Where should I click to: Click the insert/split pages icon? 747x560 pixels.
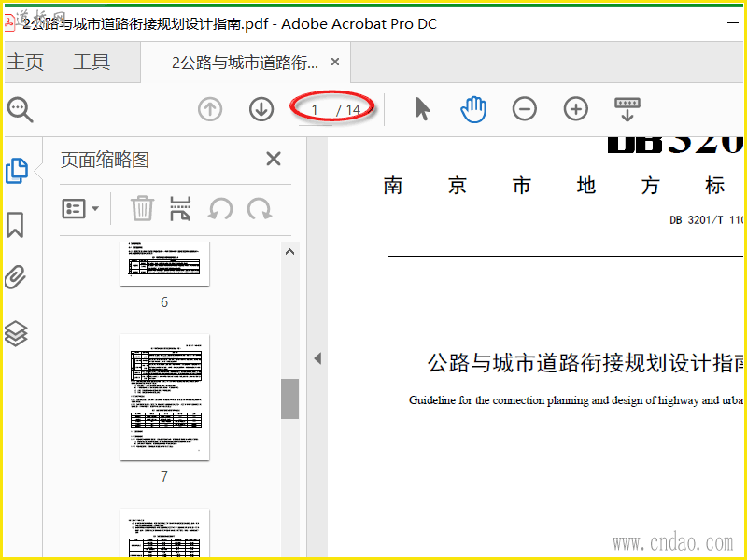[x=180, y=208]
